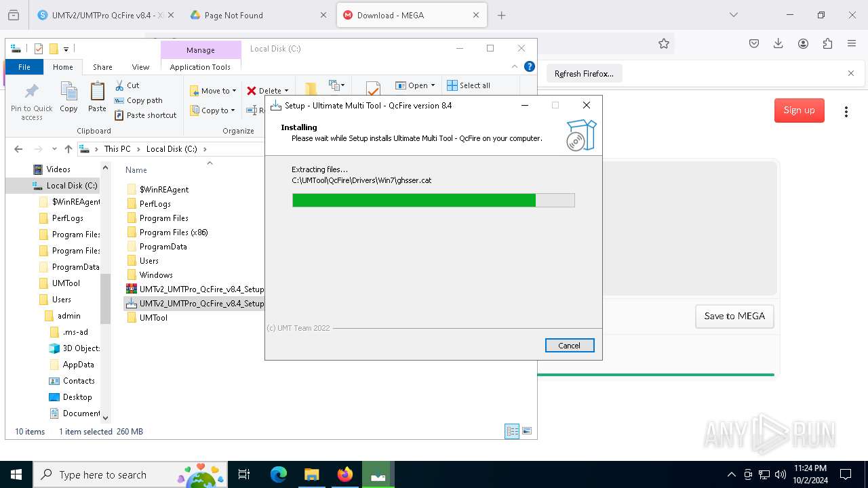Switch to the Page Not Found browser tab
This screenshot has height=488, width=868.
point(258,15)
